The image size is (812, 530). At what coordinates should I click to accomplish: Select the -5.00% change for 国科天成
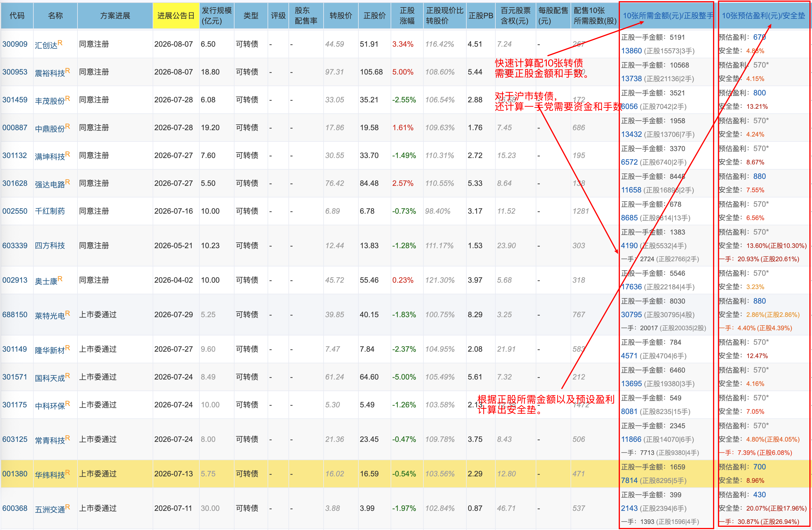[x=404, y=377]
